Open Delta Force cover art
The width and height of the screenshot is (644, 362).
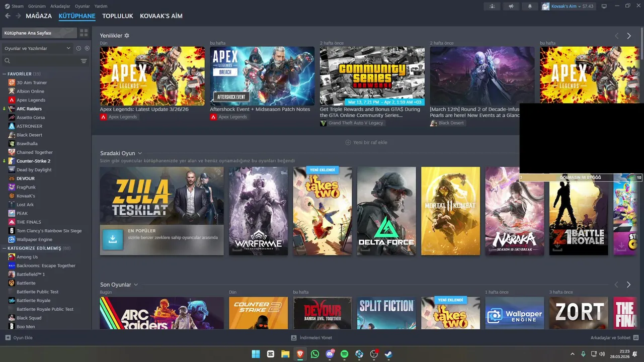click(x=386, y=211)
